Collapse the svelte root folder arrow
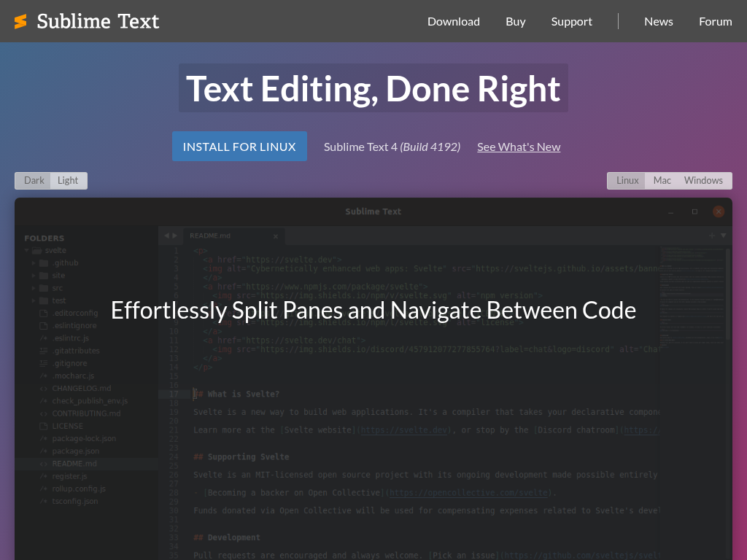The width and height of the screenshot is (747, 560). point(27,251)
